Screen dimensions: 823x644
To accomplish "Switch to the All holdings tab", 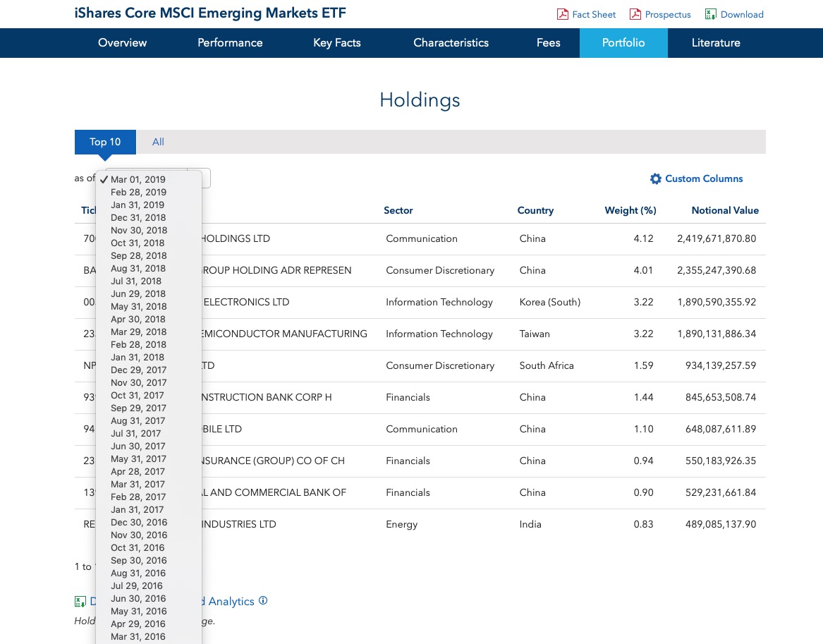I will 158,142.
